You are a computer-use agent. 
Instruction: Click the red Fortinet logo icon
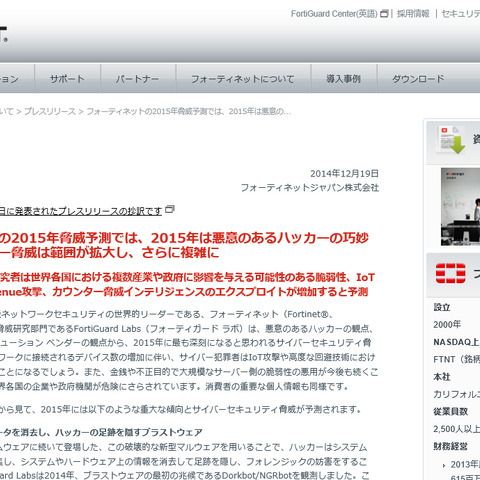tap(451, 273)
